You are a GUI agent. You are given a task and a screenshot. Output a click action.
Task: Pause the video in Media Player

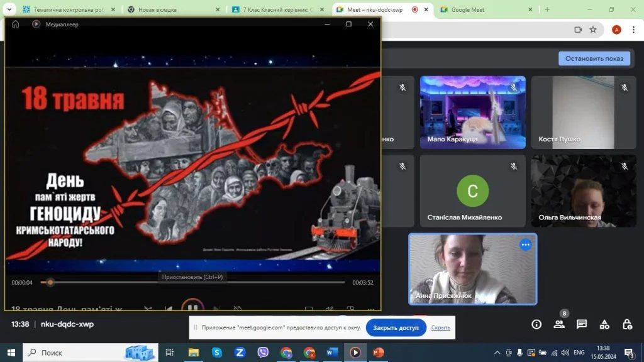(192, 306)
